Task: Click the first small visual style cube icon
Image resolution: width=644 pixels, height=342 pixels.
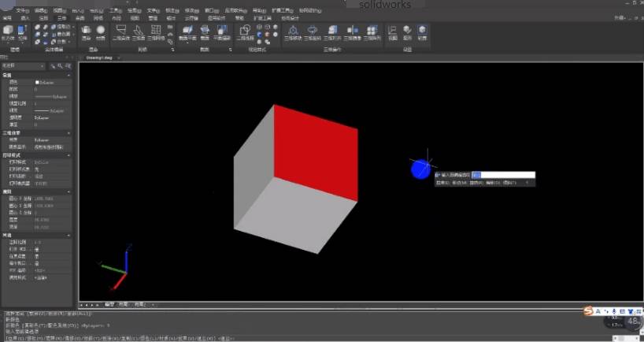Action: tap(260, 27)
